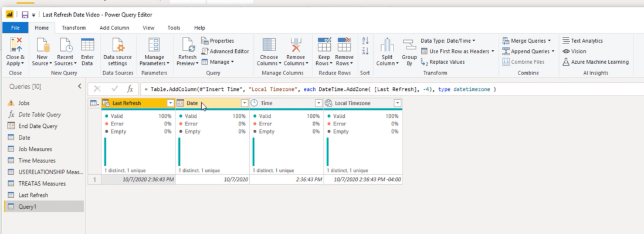Open the New Source icon
Image resolution: width=644 pixels, height=234 pixels.
point(43,45)
